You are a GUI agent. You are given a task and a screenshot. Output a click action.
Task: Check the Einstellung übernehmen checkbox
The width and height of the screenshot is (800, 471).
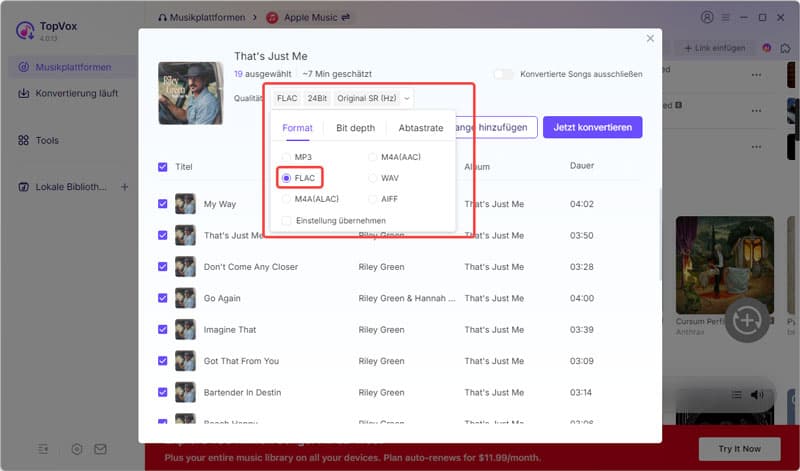[287, 220]
